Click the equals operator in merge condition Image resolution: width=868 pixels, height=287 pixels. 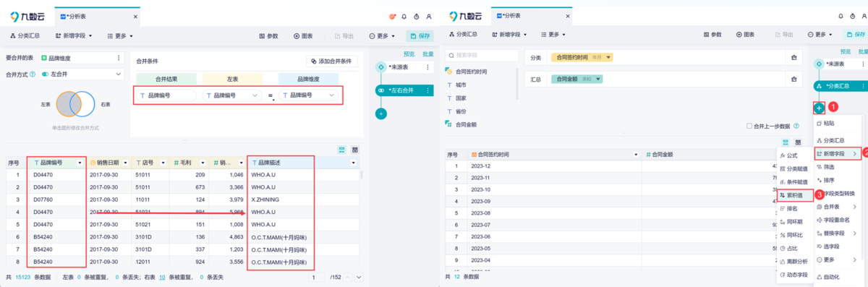271,95
